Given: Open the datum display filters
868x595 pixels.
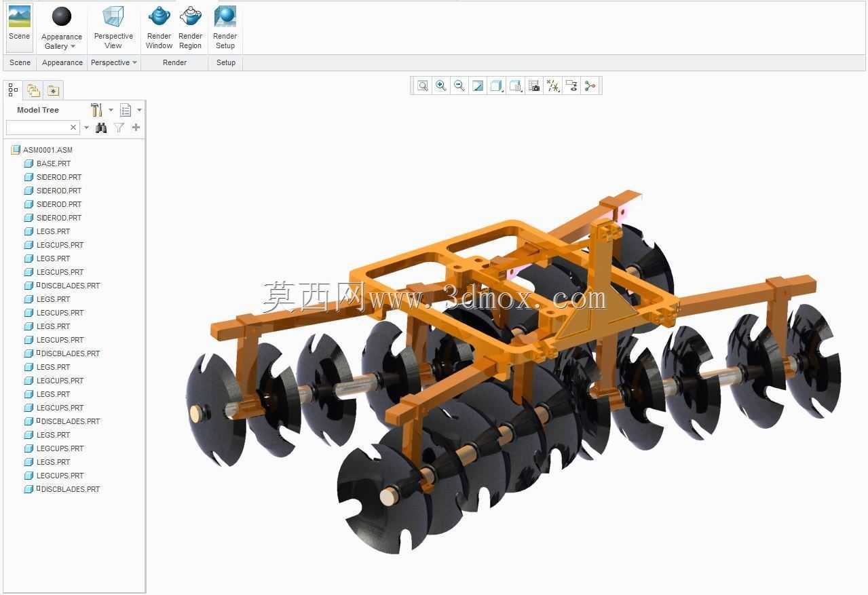Looking at the screenshot, I should (553, 85).
